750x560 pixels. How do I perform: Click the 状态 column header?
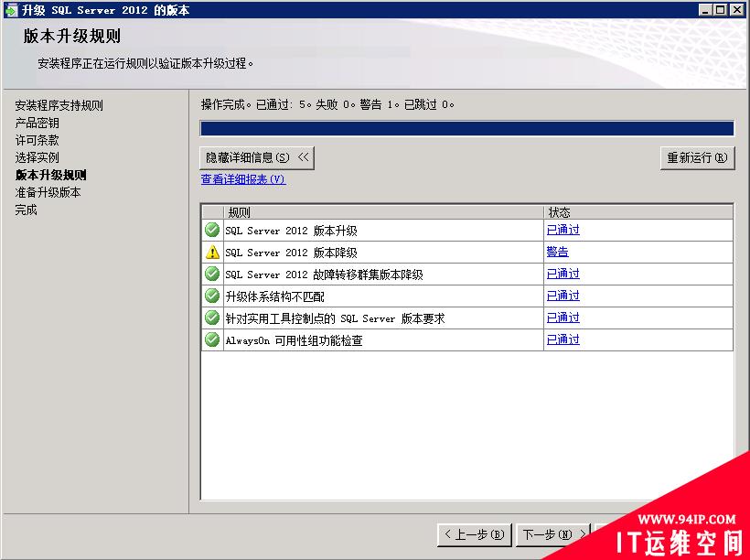click(x=638, y=212)
